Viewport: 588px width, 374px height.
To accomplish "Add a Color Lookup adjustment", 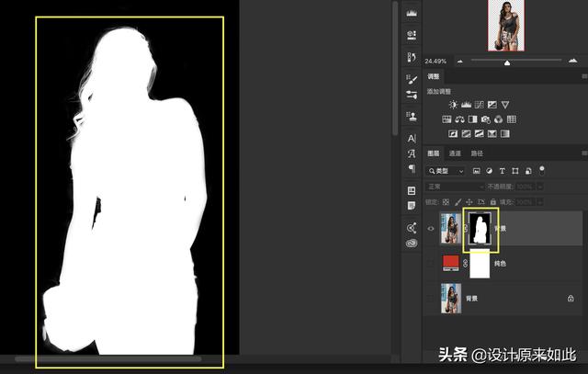I will click(512, 119).
